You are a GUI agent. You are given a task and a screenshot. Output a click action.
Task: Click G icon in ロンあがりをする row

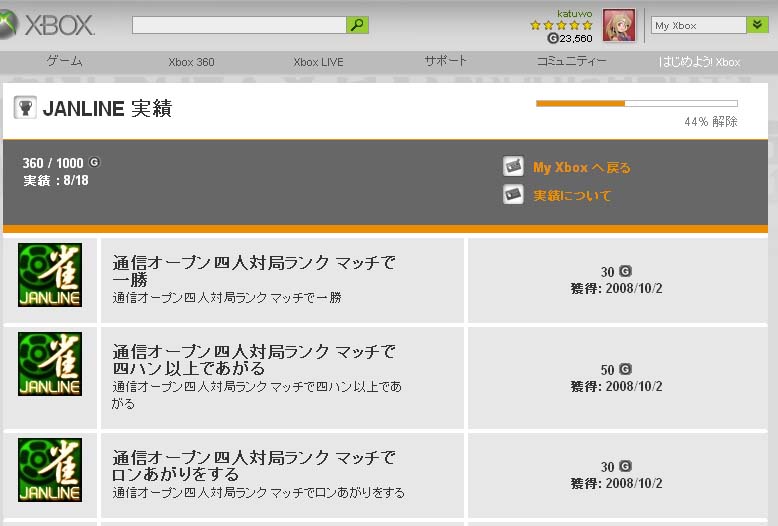626,466
